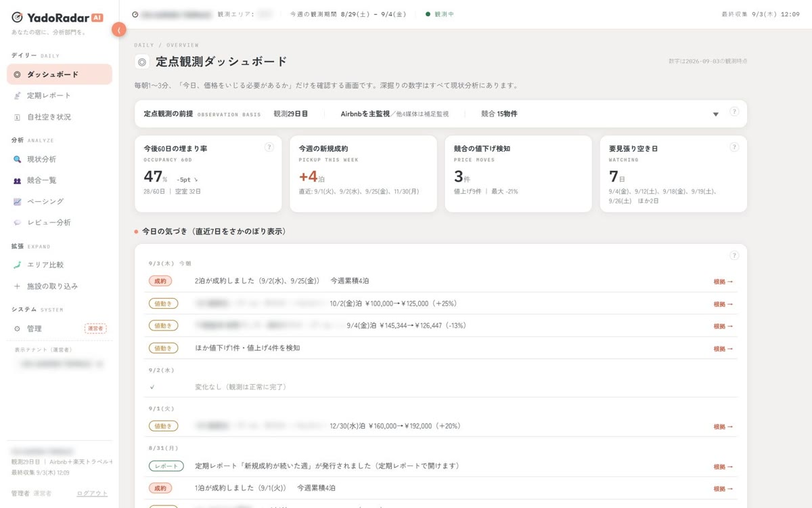Collapse the sidebar with the orange chevron button
This screenshot has height=508, width=812.
coord(119,30)
